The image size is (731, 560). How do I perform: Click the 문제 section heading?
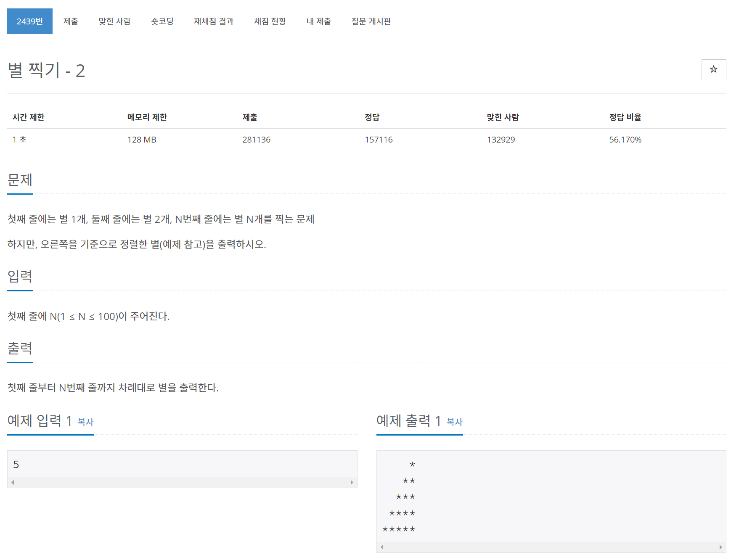point(20,180)
